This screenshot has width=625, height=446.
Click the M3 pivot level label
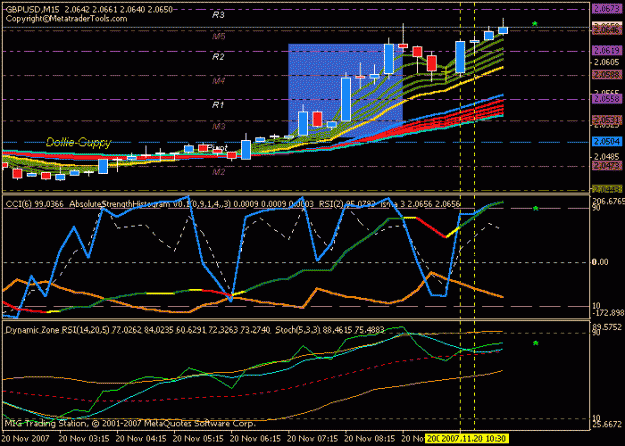click(218, 127)
